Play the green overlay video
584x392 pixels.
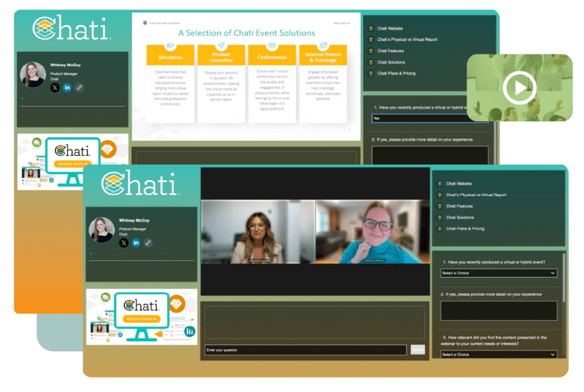(x=520, y=88)
